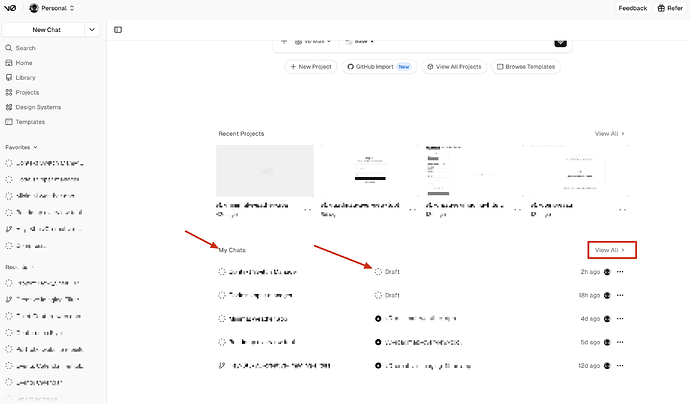Image resolution: width=690 pixels, height=404 pixels.
Task: Click project badge icon on 12d ago chat
Action: point(378,366)
